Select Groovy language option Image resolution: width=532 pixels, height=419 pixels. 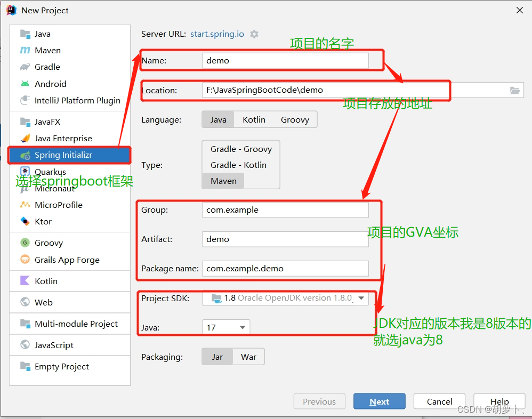tap(295, 119)
